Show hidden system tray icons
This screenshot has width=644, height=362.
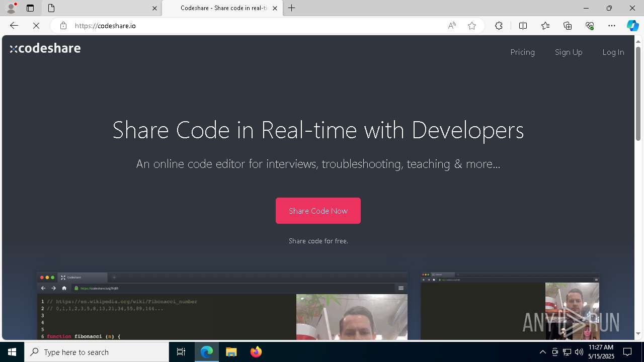(x=542, y=352)
